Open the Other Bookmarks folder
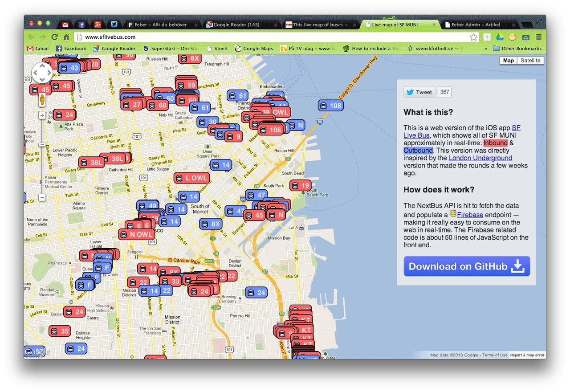Screen dimensions: 570x392 point(521,48)
